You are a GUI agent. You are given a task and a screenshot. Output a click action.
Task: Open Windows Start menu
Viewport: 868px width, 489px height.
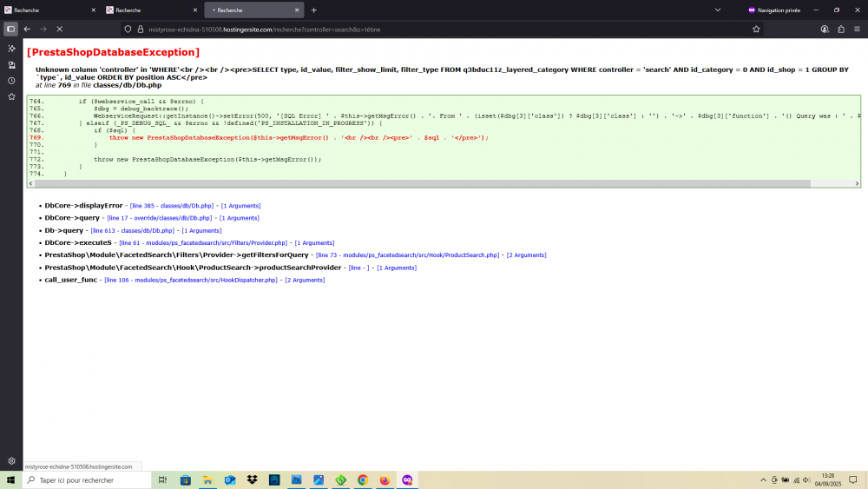click(10, 480)
